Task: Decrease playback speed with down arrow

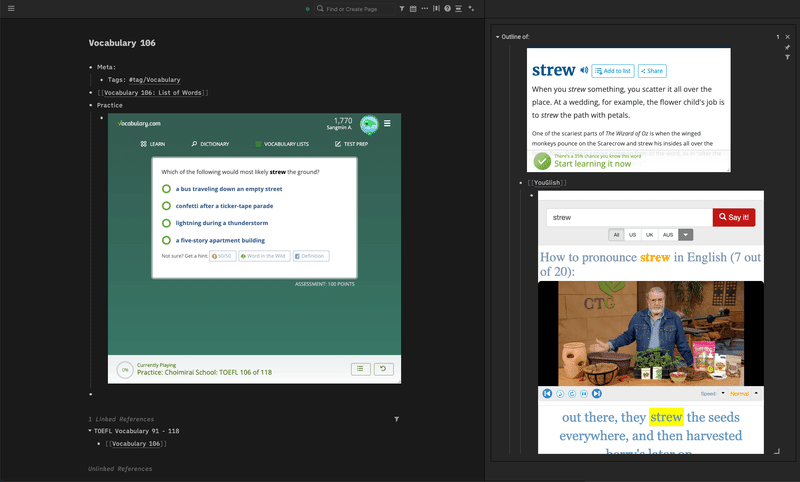Action: [x=723, y=393]
